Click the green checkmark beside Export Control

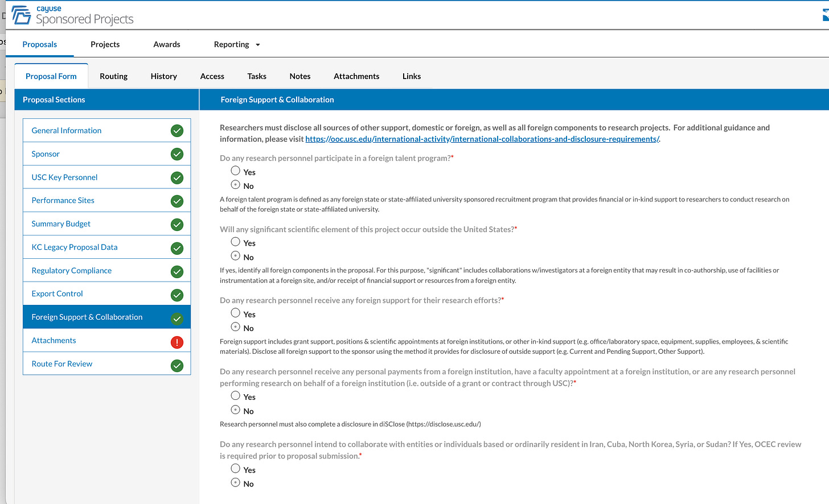coord(177,295)
